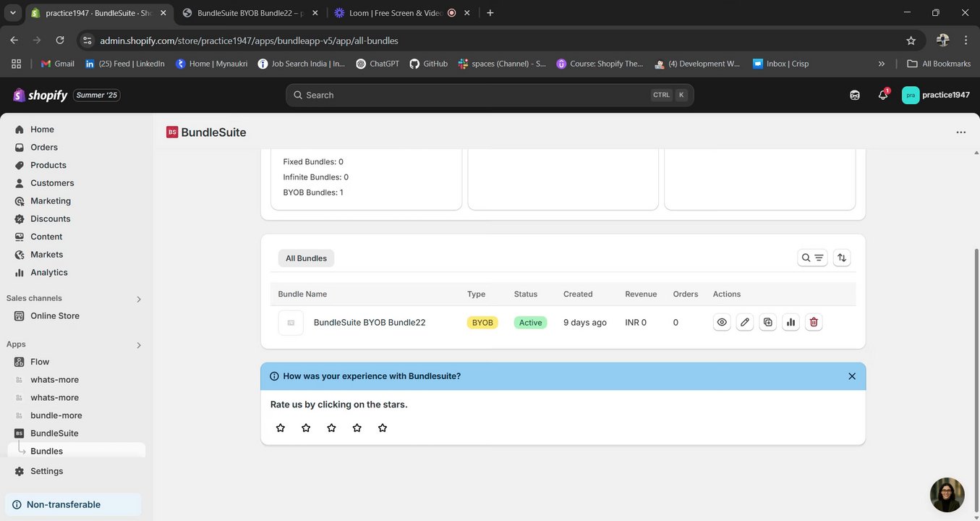
Task: Expand the Apps section chevron
Action: coord(139,345)
